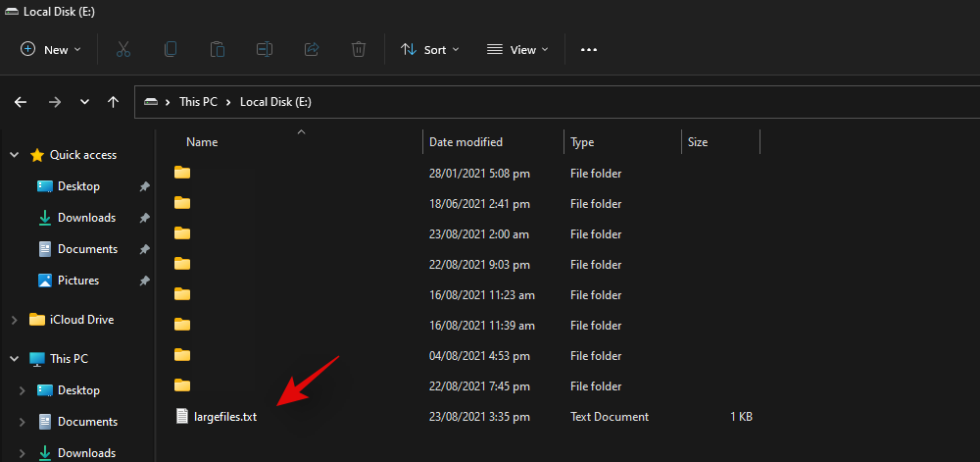
Task: Open the New dropdown menu
Action: point(51,49)
